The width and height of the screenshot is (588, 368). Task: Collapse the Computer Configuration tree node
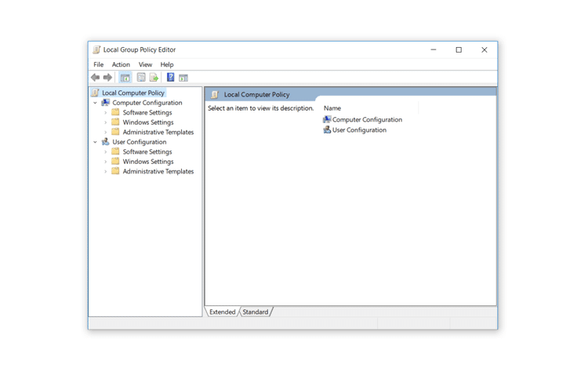[x=95, y=103]
